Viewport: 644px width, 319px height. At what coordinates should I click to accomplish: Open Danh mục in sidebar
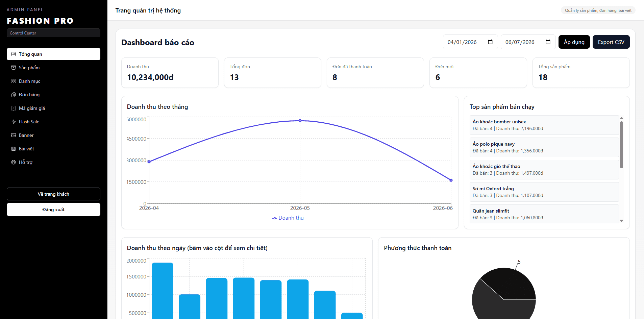pos(53,81)
